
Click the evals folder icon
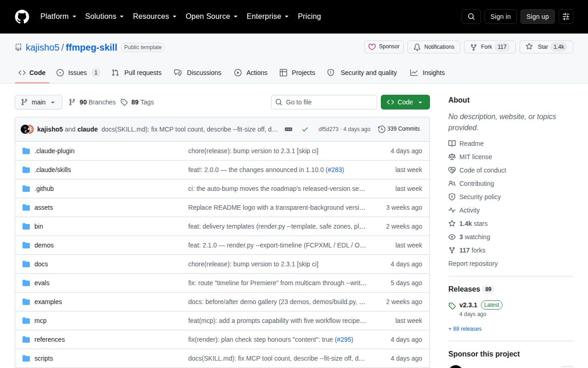pyautogui.click(x=26, y=283)
